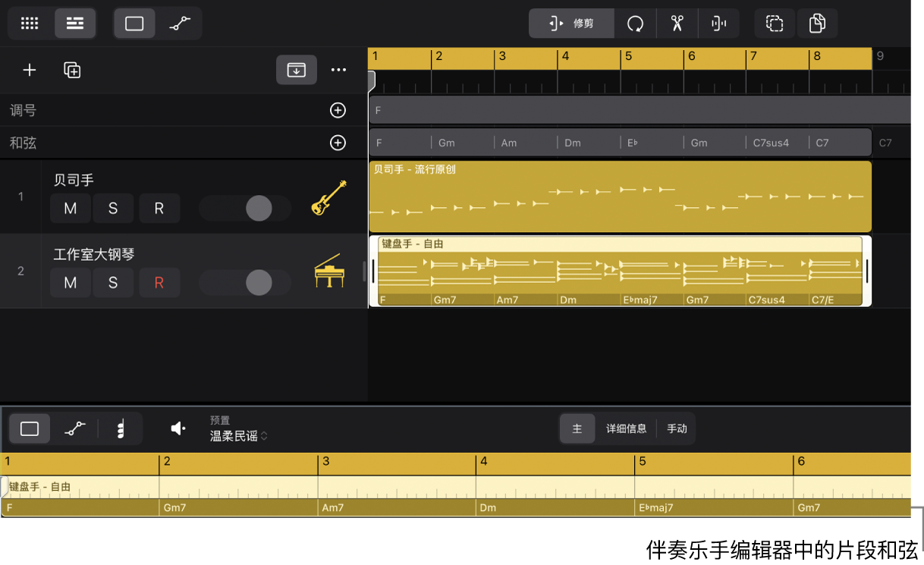Solo the 工作室大钢琴 track

click(x=113, y=283)
